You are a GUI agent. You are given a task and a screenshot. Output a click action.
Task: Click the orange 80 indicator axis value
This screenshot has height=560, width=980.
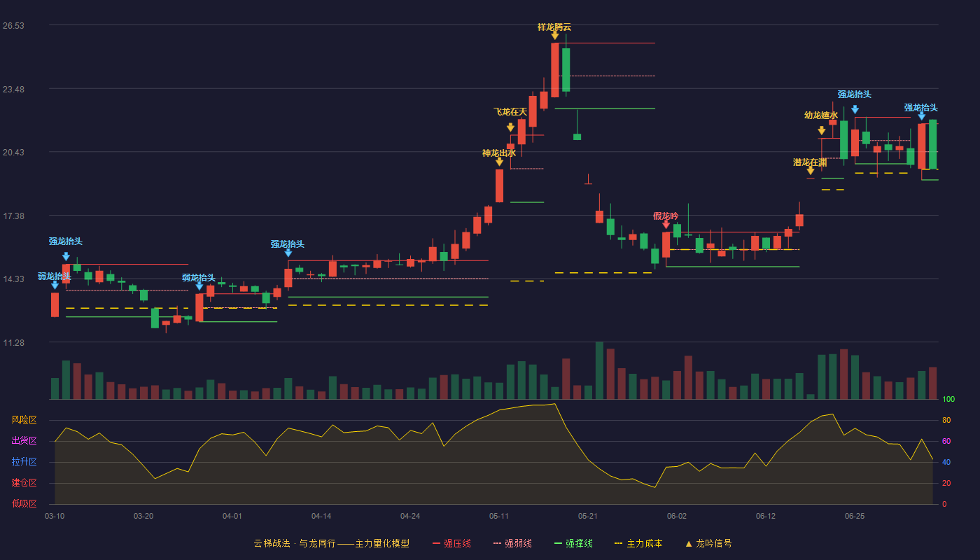click(946, 420)
